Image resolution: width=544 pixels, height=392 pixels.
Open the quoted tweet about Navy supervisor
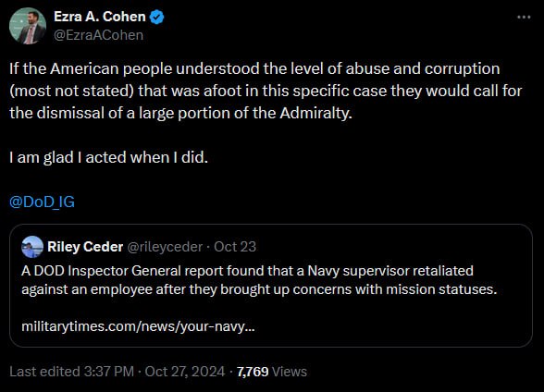(271, 286)
